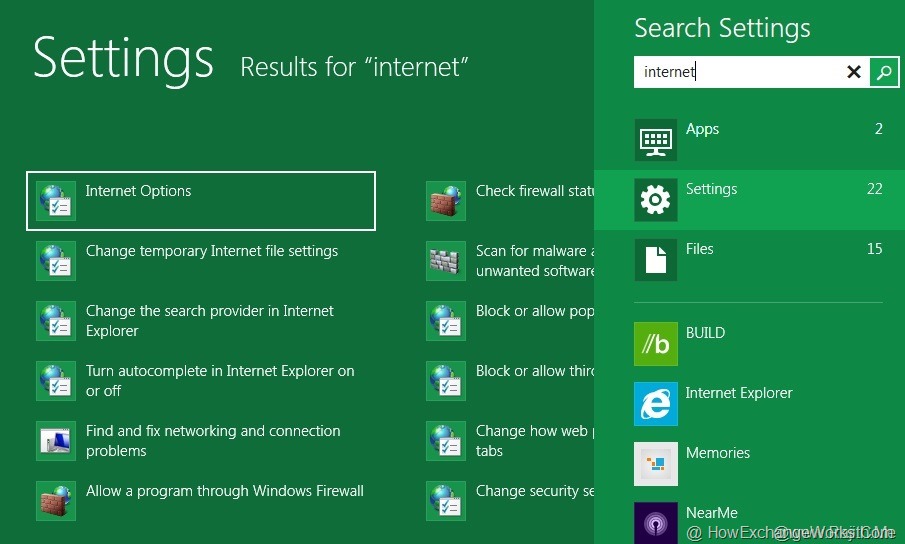Viewport: 905px width, 544px height.
Task: Open Change security settings result text
Action: [535, 491]
